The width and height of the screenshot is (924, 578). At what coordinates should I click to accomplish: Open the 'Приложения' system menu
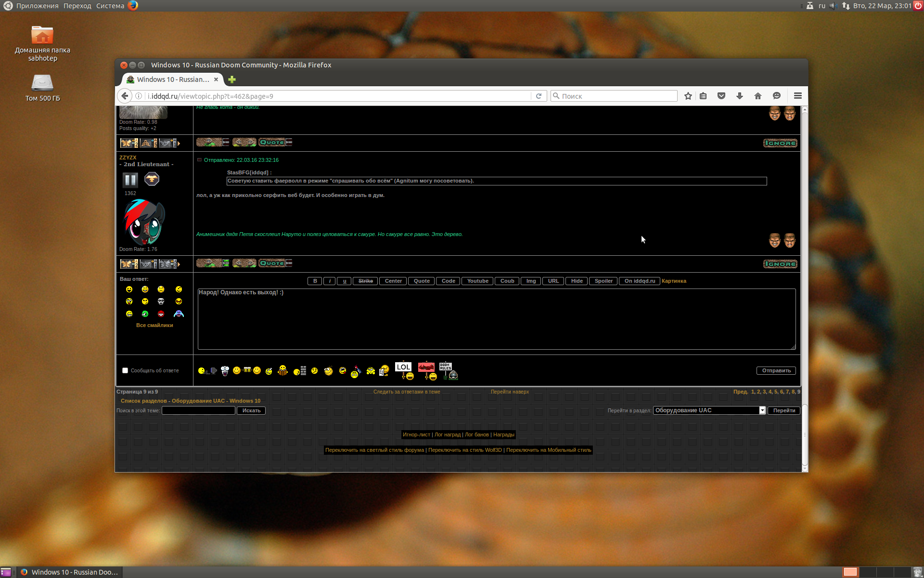tap(37, 6)
